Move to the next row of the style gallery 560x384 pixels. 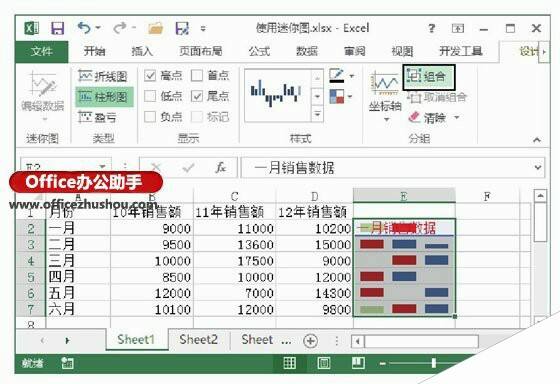coord(318,96)
